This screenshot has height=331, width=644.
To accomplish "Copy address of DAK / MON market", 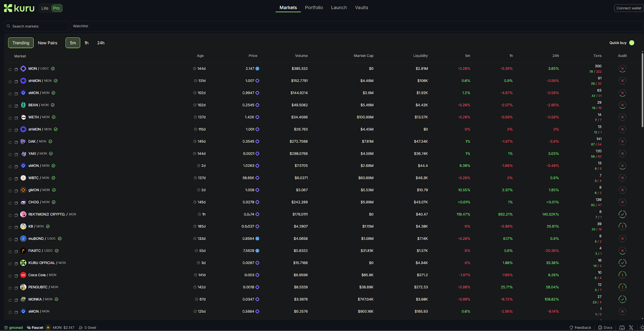I will pos(16,142).
